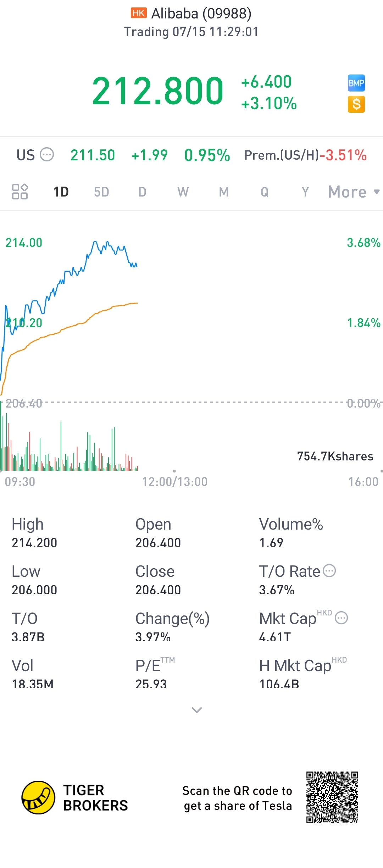Tap the orange HK market badge
The image size is (383, 868).
click(x=139, y=13)
